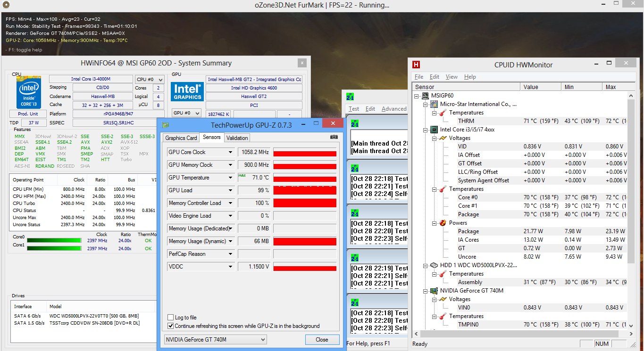Click the Micro-Star motherboard chip icon
The width and height of the screenshot is (644, 351).
point(434,104)
